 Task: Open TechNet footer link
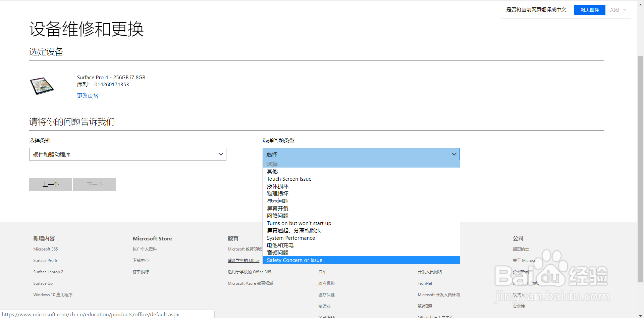(425, 283)
